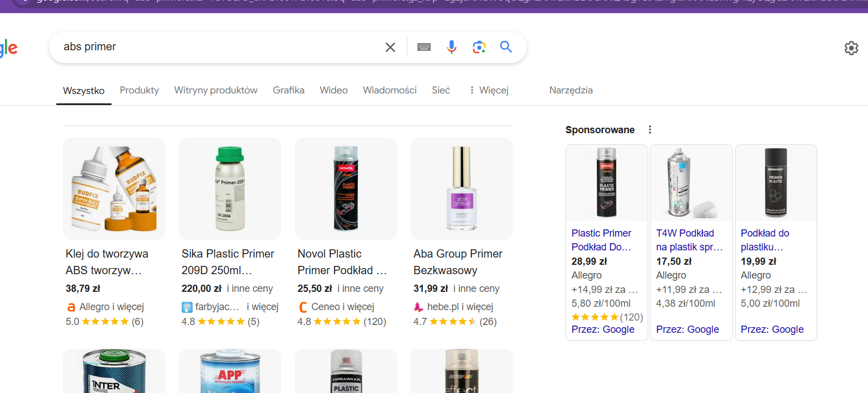This screenshot has height=393, width=868.
Task: Open the Narzędzia search tools
Action: tap(571, 90)
